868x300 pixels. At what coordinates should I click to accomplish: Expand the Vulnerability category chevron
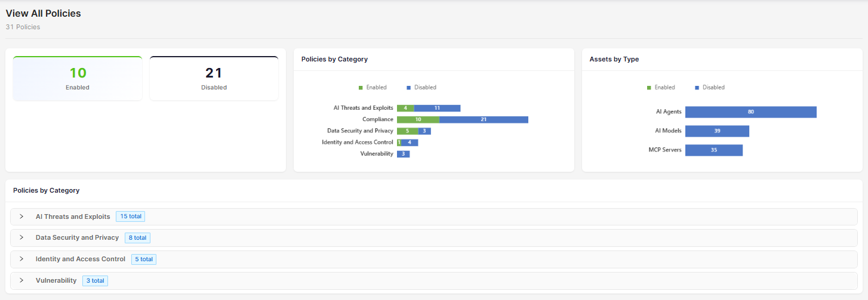pos(21,280)
